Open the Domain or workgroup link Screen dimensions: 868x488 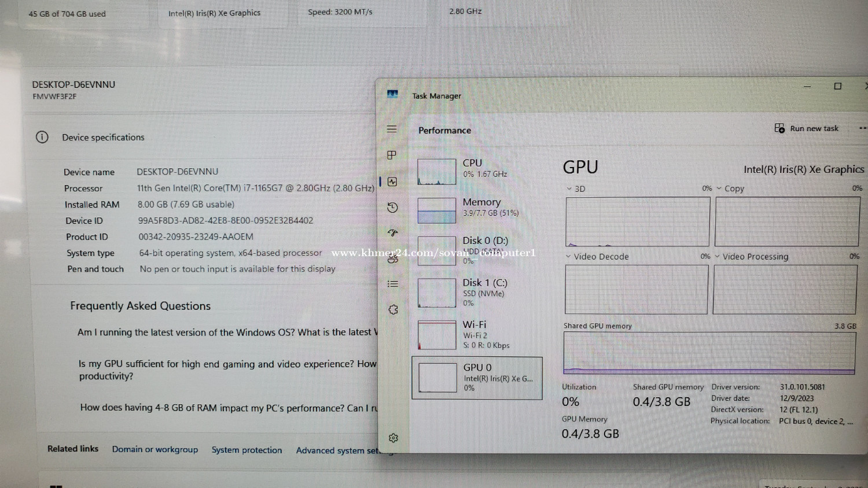tap(155, 450)
